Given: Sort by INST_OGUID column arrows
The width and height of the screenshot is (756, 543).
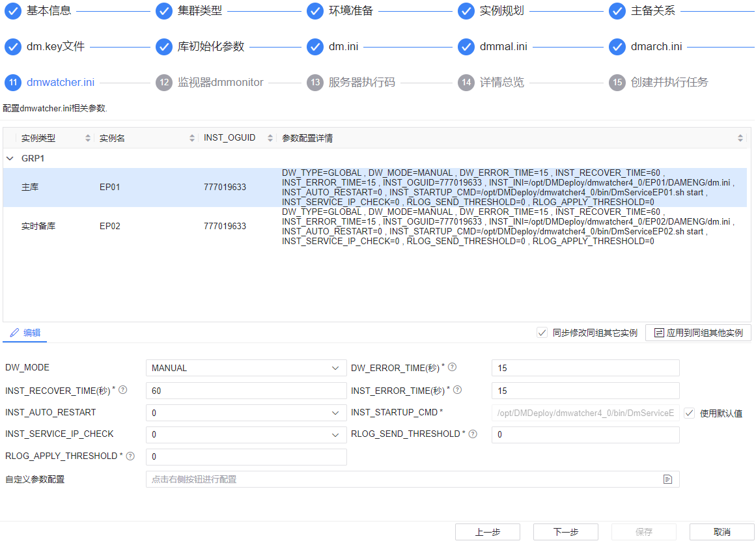Looking at the screenshot, I should coord(270,139).
